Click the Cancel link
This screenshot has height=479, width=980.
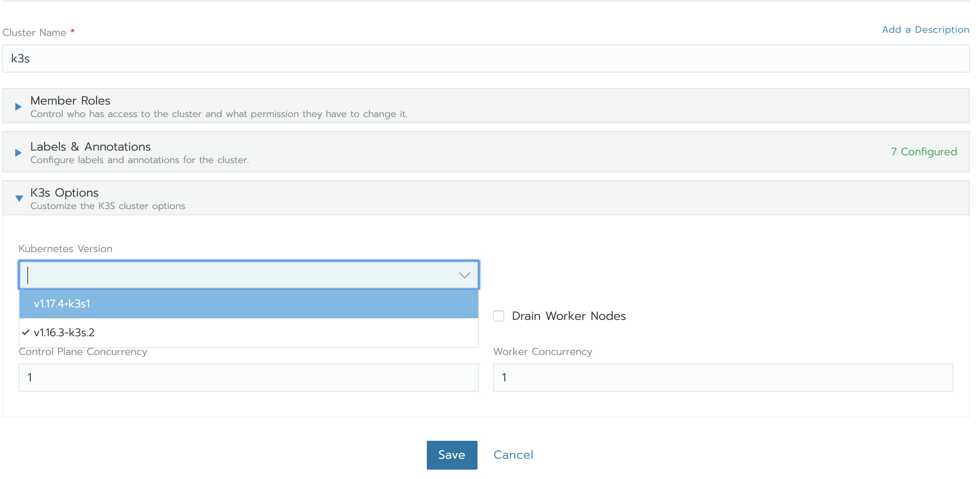(x=513, y=455)
